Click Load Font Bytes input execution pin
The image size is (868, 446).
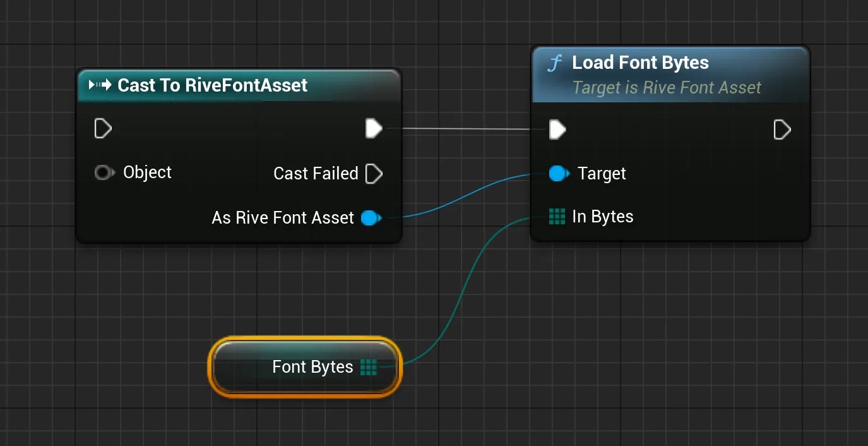click(557, 130)
